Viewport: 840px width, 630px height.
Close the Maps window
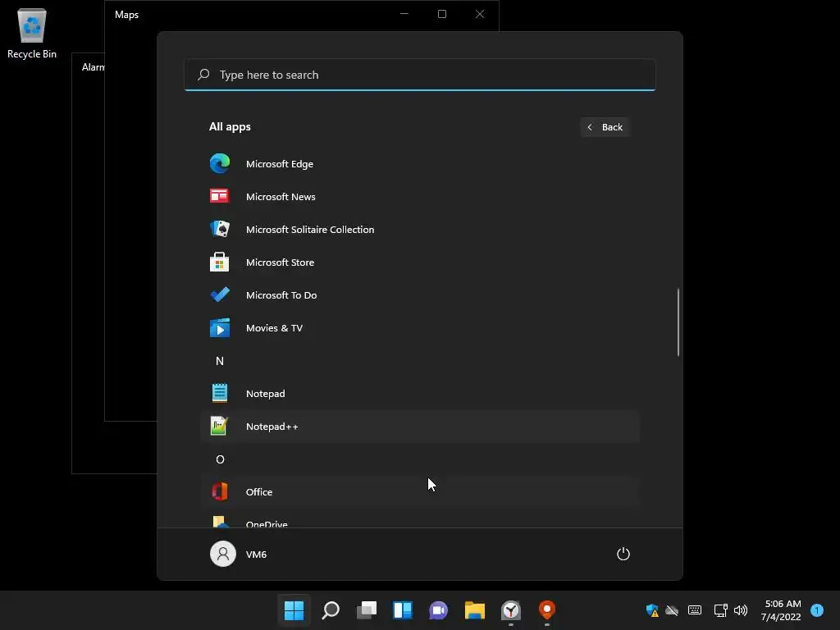[x=480, y=14]
